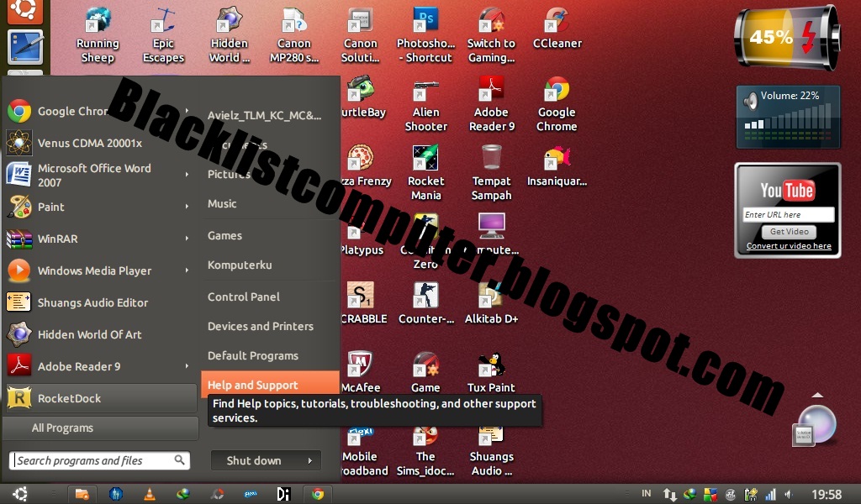The height and width of the screenshot is (504, 861).
Task: Open Tempat Sampah recycle bin
Action: 491,173
